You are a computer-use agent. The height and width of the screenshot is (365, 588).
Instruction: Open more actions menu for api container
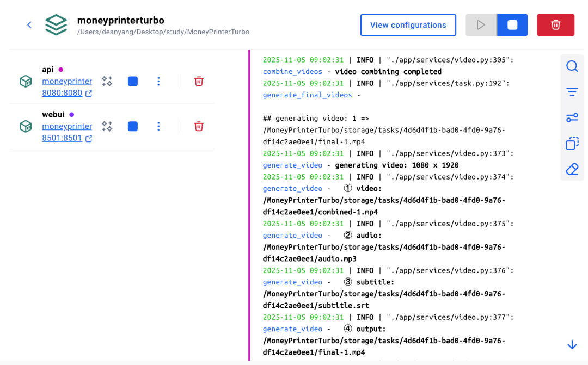158,81
